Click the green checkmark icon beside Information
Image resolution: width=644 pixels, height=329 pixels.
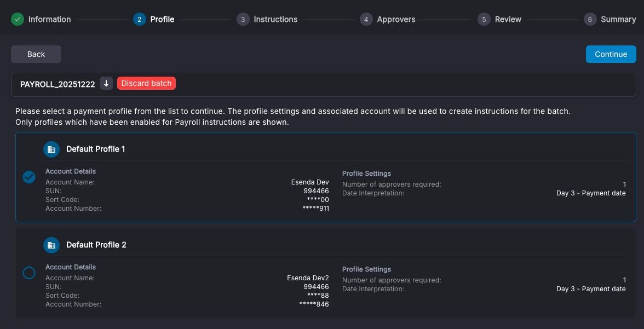click(18, 19)
